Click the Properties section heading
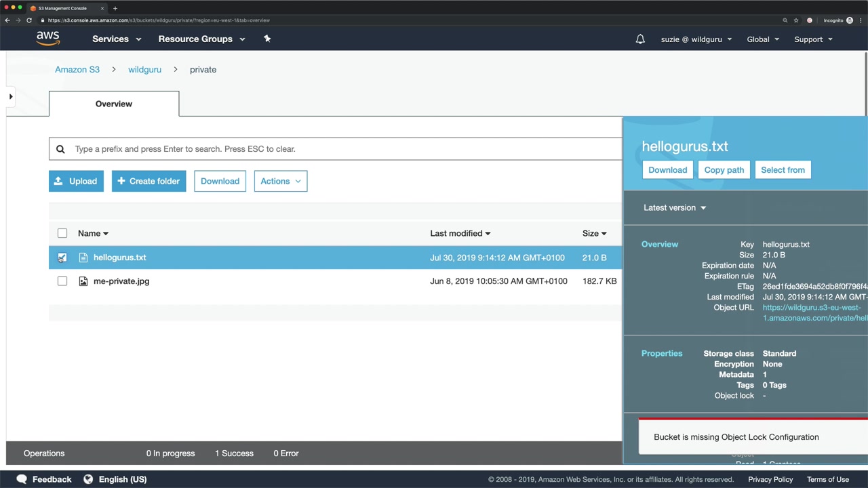This screenshot has width=868, height=488. point(662,353)
